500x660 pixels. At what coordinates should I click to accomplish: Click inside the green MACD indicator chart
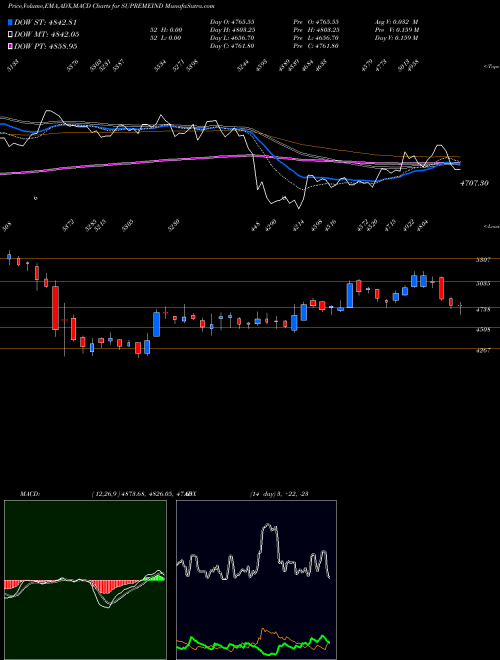tap(85, 580)
